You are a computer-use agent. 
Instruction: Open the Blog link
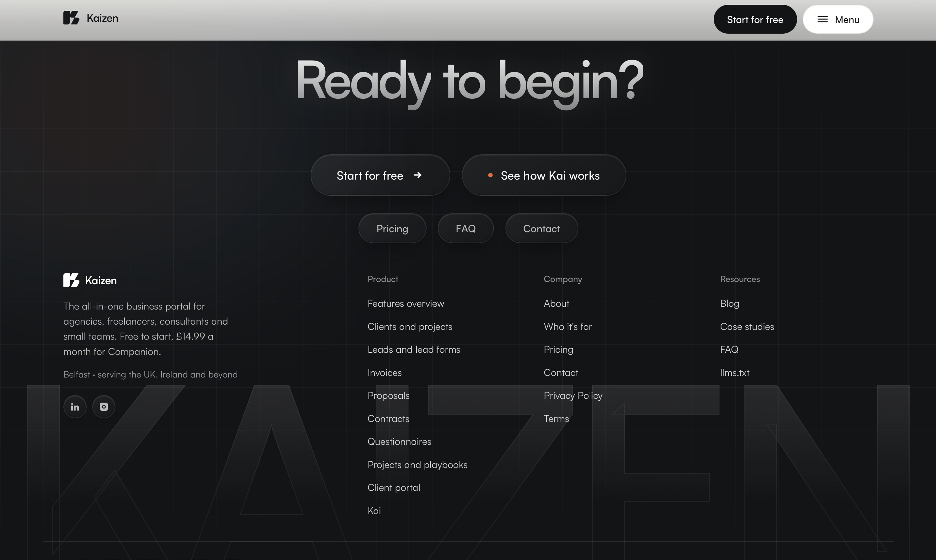[730, 303]
